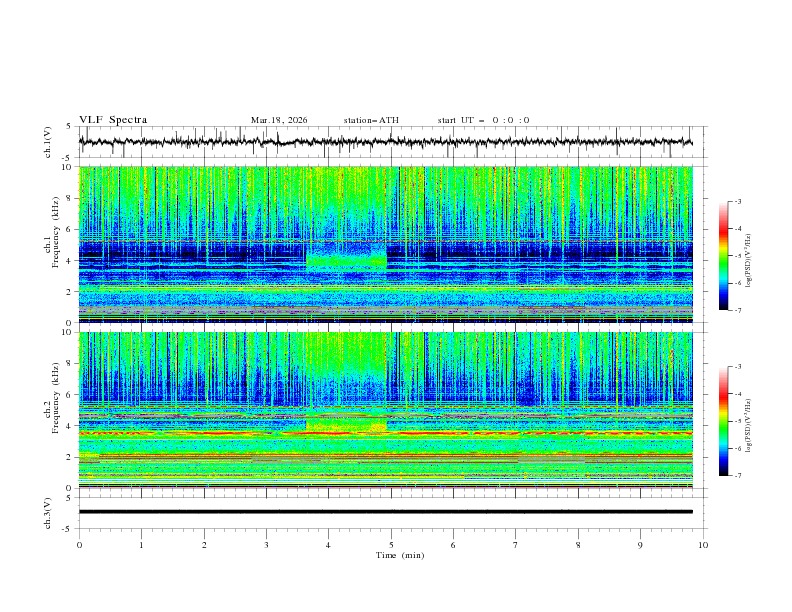Click the upper color scale bar for ch.1
Screen dimensions: 792x612
tap(723, 256)
